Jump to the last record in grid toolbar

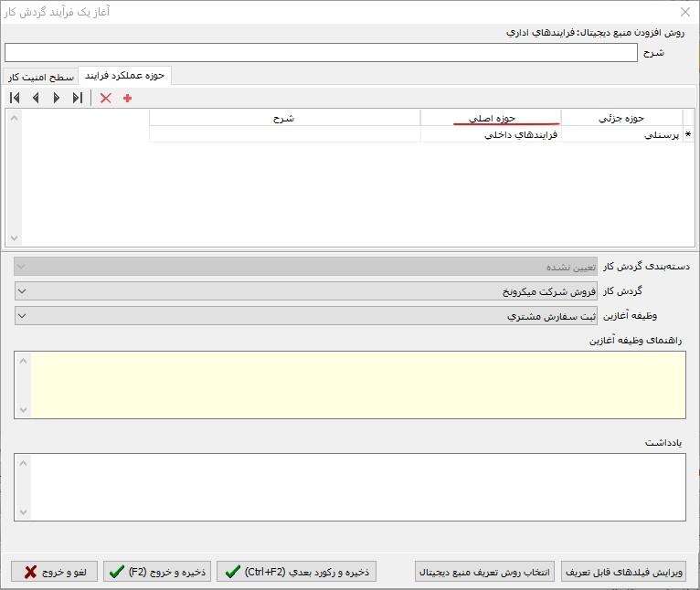pos(78,98)
